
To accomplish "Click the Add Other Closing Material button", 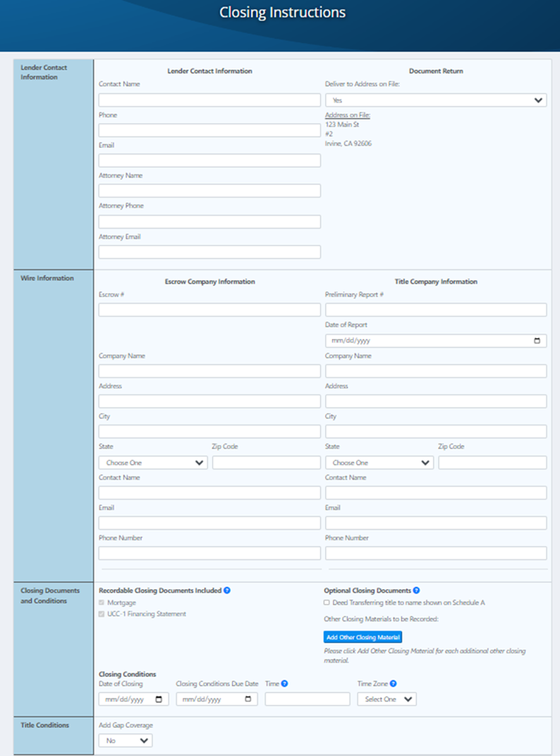I will tap(362, 637).
